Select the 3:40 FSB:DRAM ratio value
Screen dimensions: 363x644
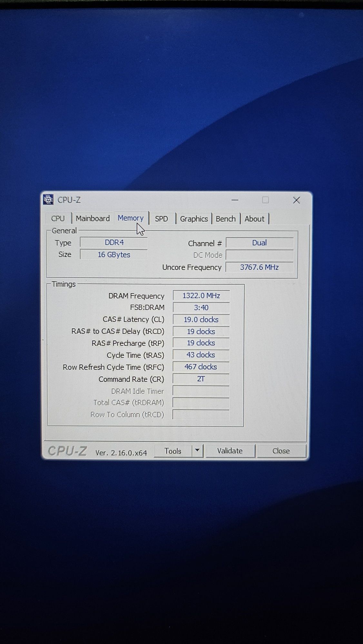[x=201, y=308]
